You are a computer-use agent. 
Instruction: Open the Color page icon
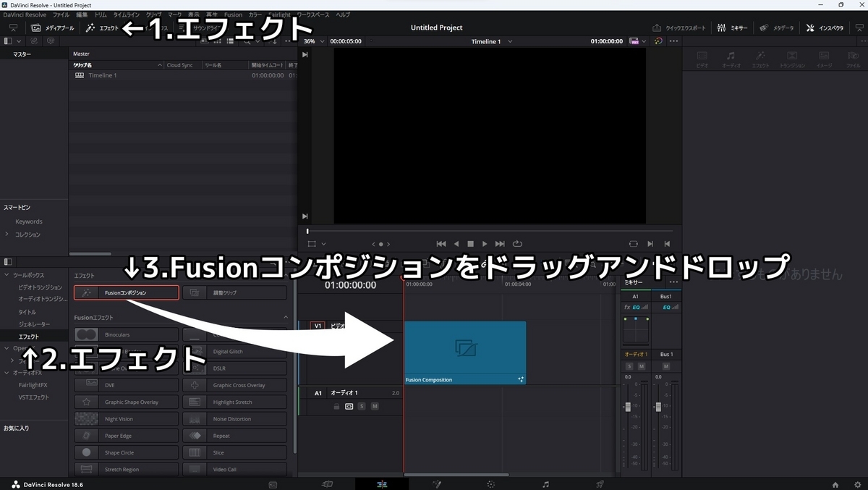[491, 483]
